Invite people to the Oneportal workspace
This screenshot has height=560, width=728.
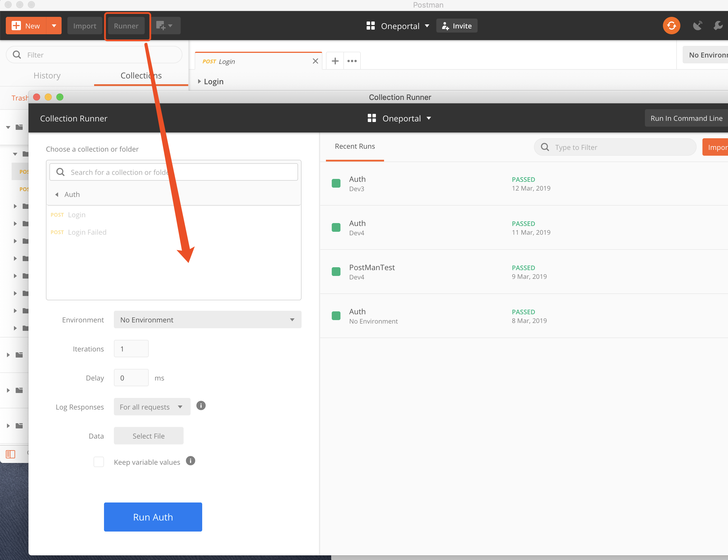(x=457, y=26)
